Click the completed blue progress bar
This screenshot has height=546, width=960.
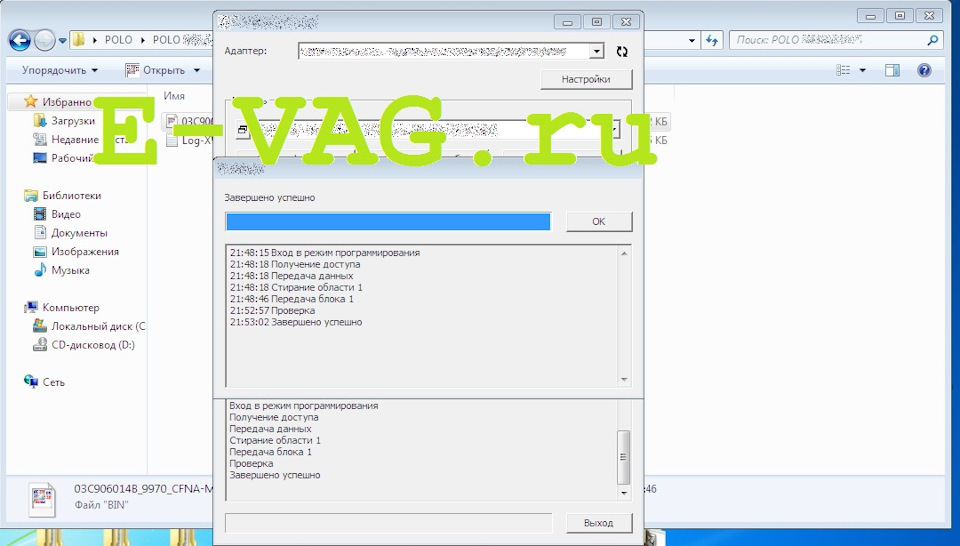tap(388, 222)
